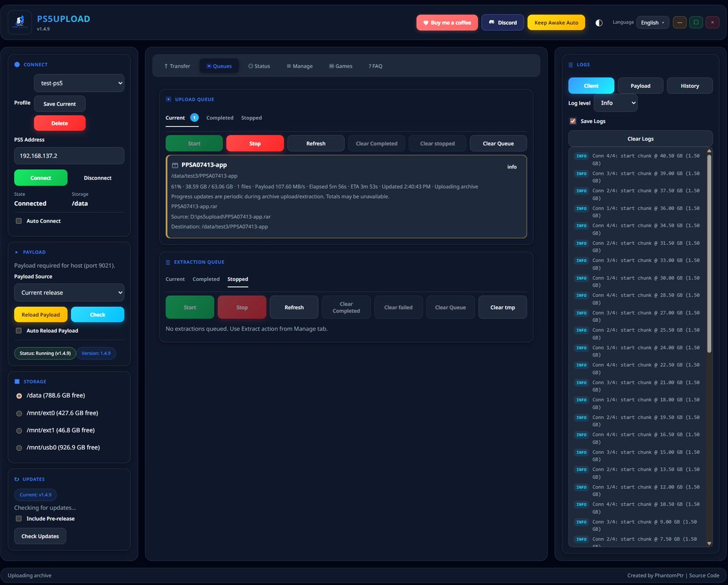Enable Auto Reload Payload checkbox

[19, 330]
